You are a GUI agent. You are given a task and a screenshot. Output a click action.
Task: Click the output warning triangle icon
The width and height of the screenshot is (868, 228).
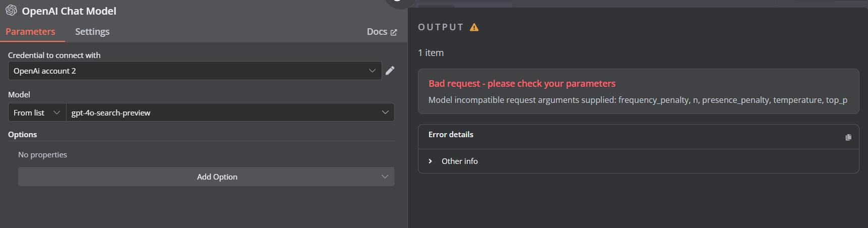click(474, 27)
